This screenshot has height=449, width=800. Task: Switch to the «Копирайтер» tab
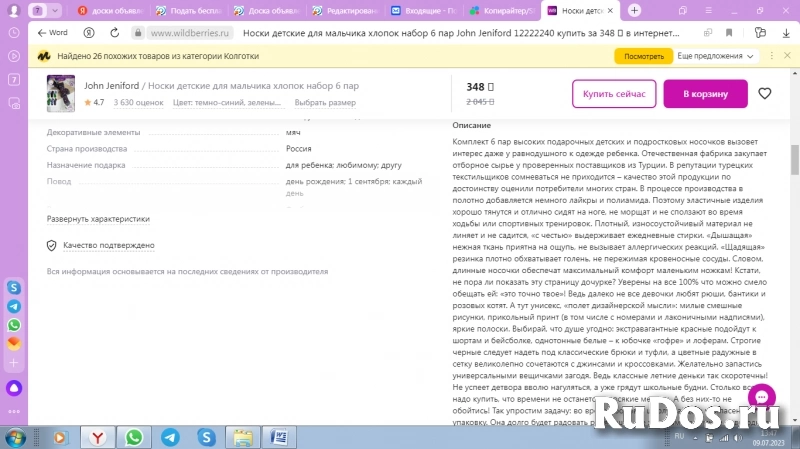503,10
